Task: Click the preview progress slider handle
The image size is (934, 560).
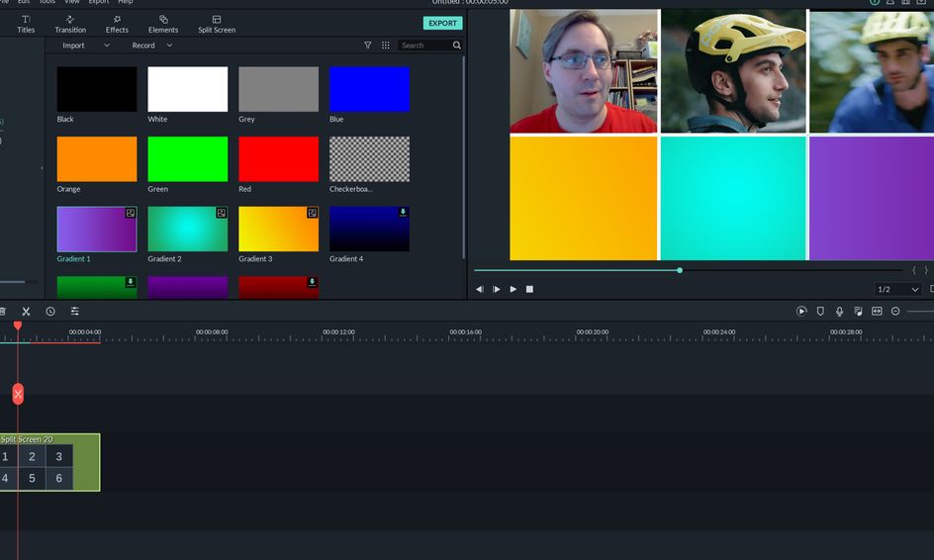Action: coord(680,270)
